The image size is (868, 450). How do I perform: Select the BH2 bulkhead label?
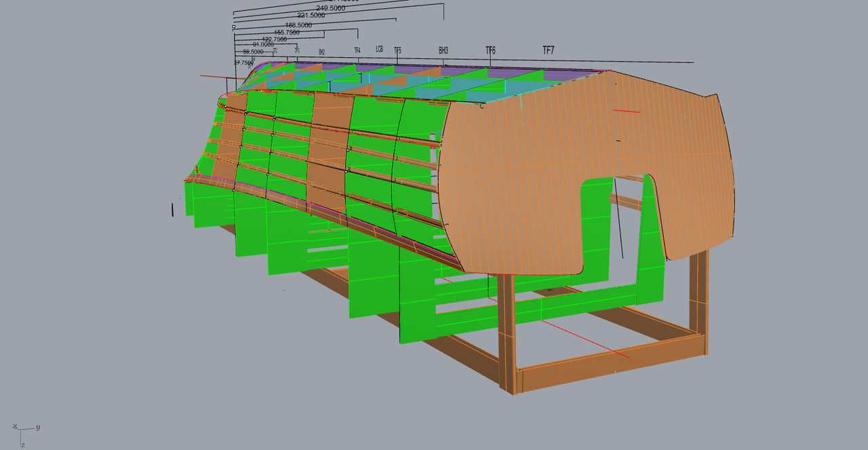tap(321, 52)
